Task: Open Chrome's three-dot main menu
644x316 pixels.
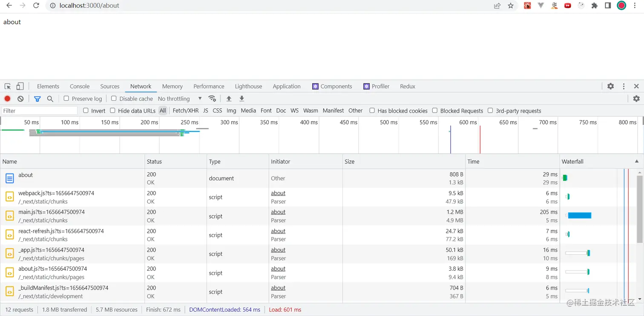Action: point(635,6)
